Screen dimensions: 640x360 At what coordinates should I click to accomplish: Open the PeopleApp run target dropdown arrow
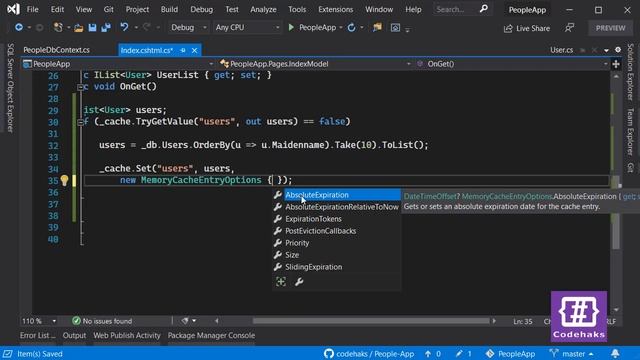(x=341, y=28)
